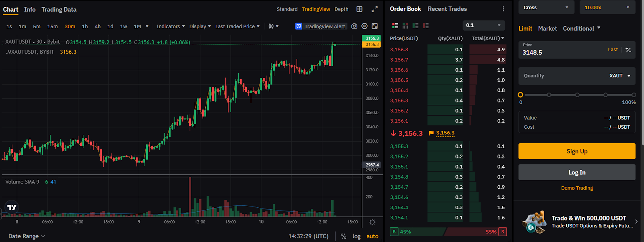Screen dimensions: 644x242
Task: Open the XAUT quantity unit dropdown
Action: [620, 76]
